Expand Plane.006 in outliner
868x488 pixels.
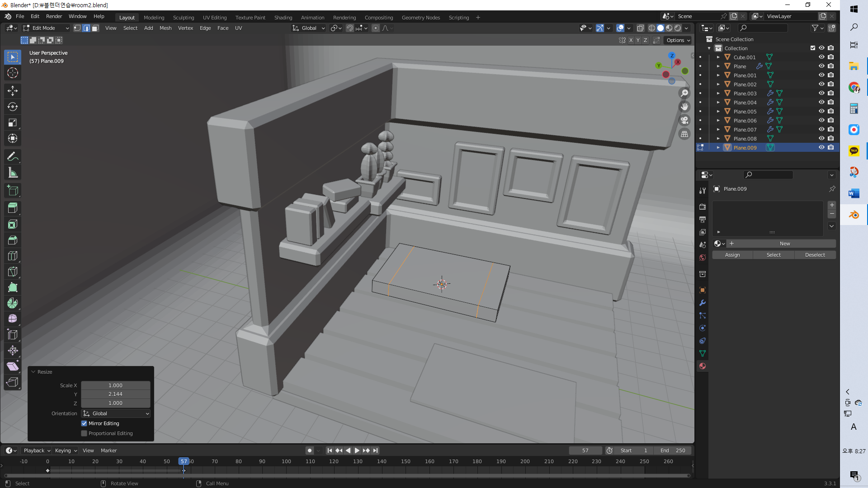click(x=718, y=120)
